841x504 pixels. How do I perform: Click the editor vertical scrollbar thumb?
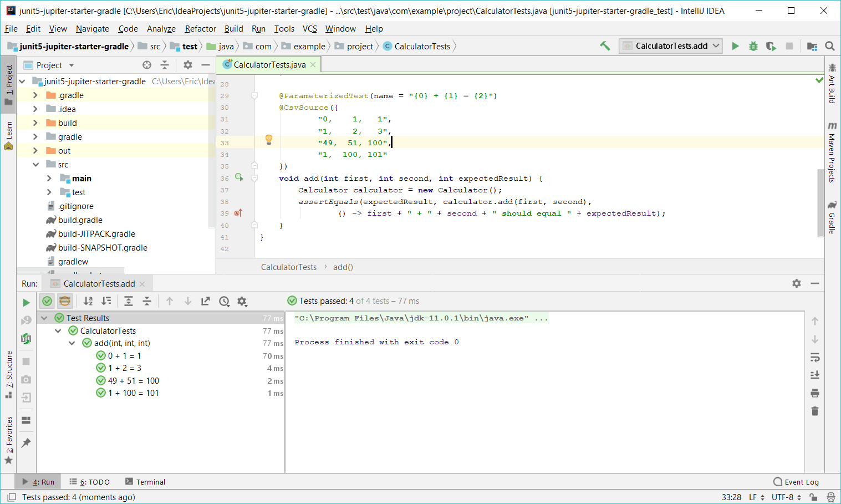coord(820,202)
